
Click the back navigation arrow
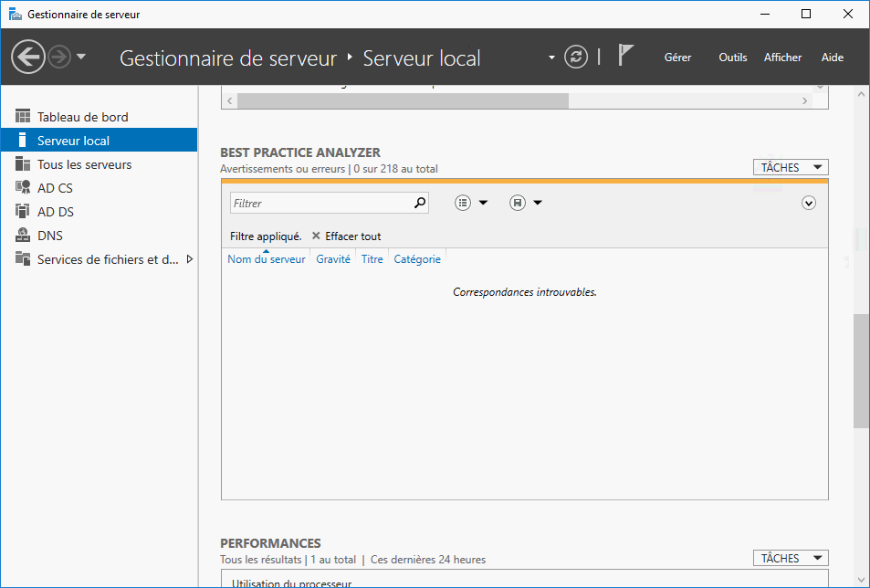coord(27,58)
